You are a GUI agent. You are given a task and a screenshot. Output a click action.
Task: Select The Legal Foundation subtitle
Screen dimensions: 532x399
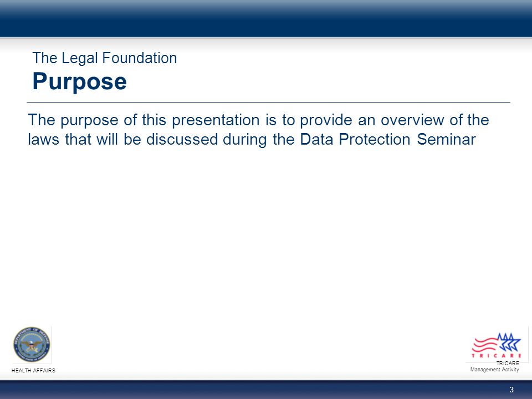(105, 58)
